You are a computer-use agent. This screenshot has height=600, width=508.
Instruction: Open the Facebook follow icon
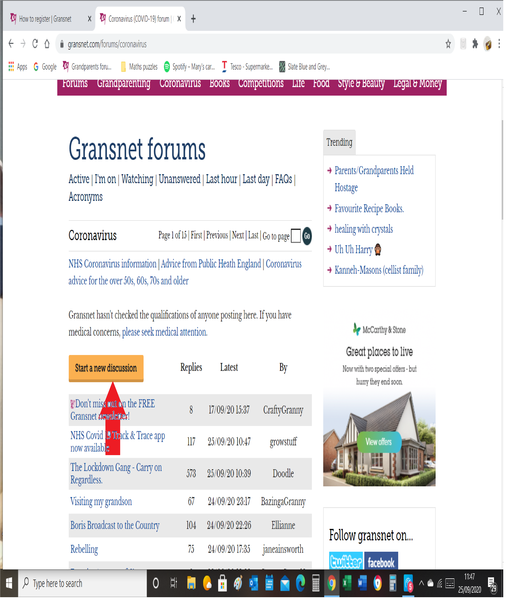click(x=381, y=561)
